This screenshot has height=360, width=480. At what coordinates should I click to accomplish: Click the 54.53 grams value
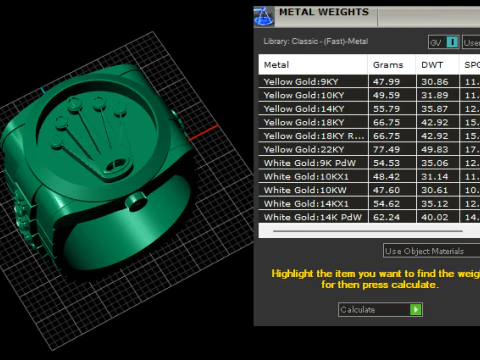[x=386, y=163]
